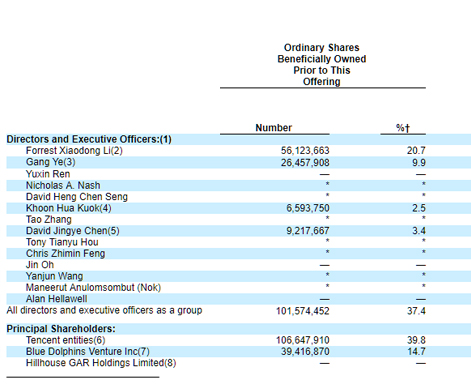Click the Ordinary Shares Beneficially Owned header
This screenshot has width=471, height=387.
(x=322, y=64)
